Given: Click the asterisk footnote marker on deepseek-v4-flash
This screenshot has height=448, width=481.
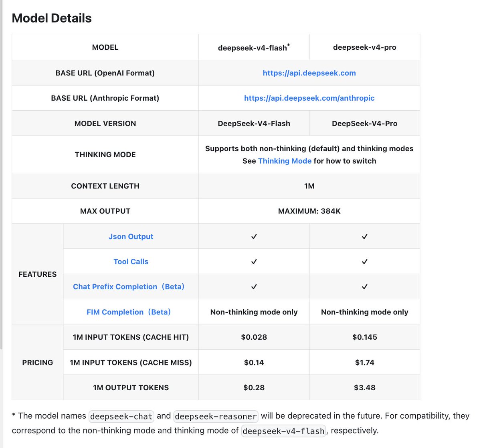Looking at the screenshot, I should 289,44.
